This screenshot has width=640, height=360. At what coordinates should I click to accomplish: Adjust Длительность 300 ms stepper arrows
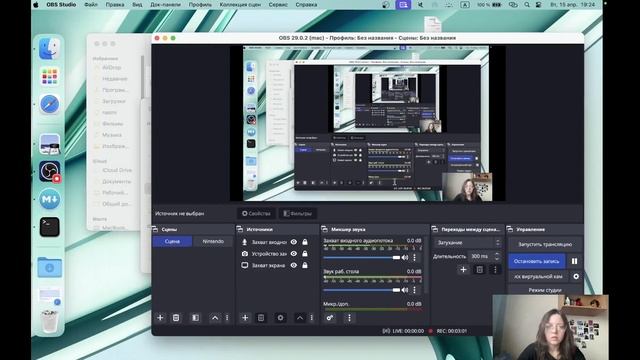(x=497, y=256)
